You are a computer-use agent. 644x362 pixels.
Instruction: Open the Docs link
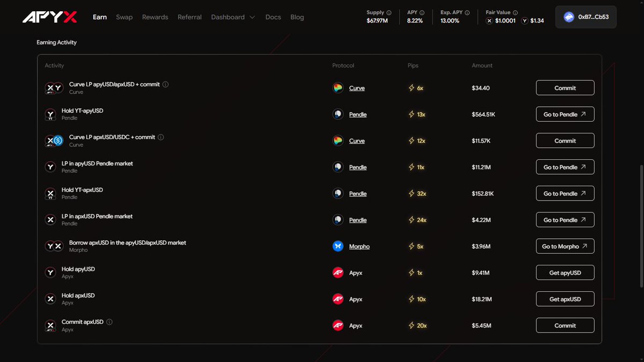[273, 17]
